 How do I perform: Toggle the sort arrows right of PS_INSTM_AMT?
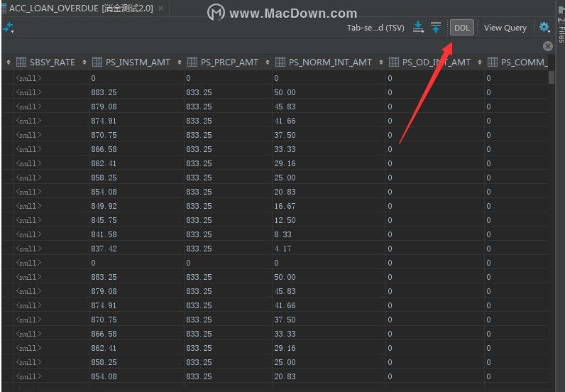tap(180, 62)
